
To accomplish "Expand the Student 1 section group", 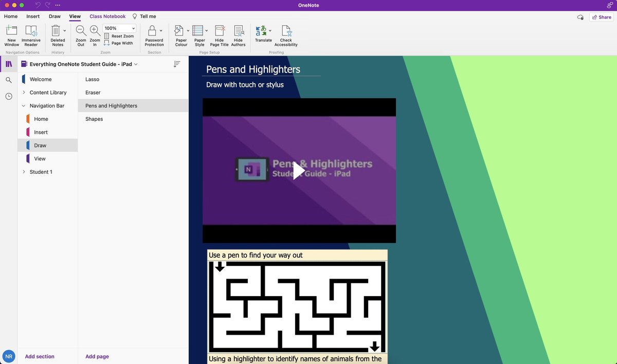I will click(x=24, y=172).
